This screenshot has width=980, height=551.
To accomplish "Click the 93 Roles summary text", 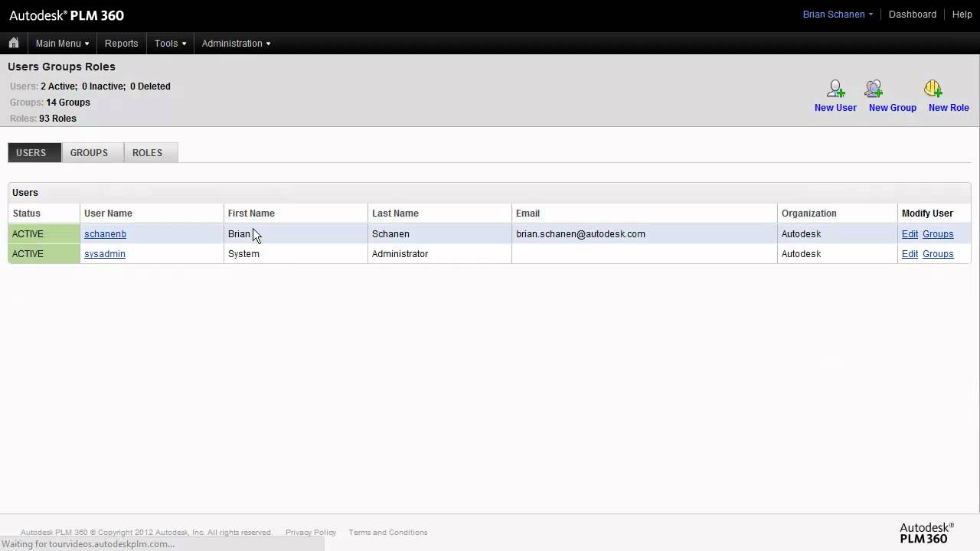I will (57, 119).
